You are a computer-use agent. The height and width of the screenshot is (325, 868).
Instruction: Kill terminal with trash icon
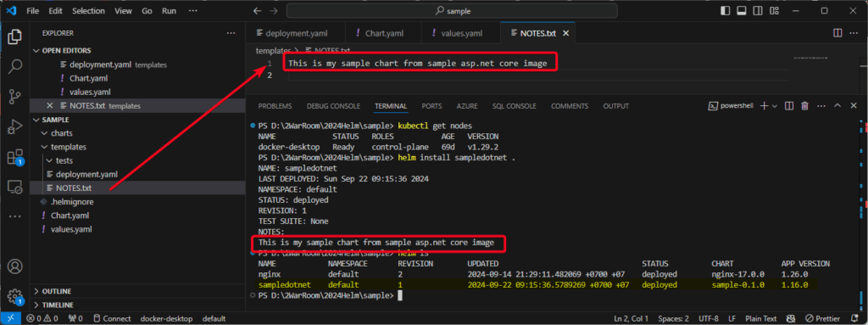[805, 106]
